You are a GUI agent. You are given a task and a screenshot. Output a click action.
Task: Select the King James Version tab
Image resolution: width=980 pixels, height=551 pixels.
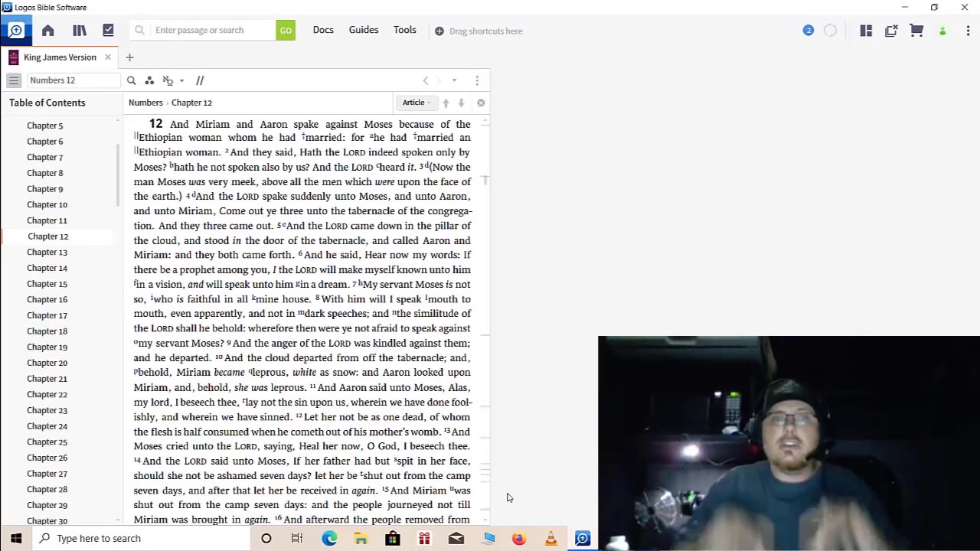(x=60, y=57)
